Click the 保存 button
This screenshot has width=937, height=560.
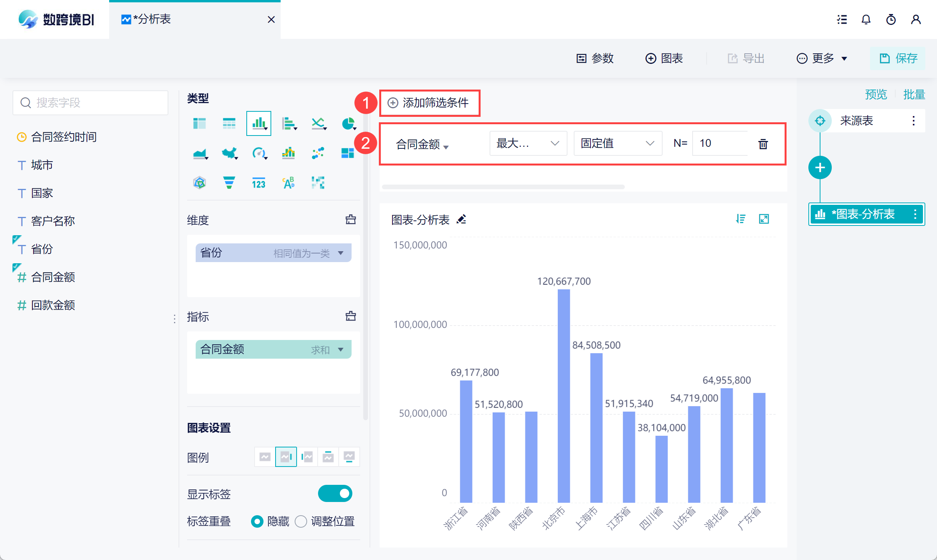[x=898, y=58]
